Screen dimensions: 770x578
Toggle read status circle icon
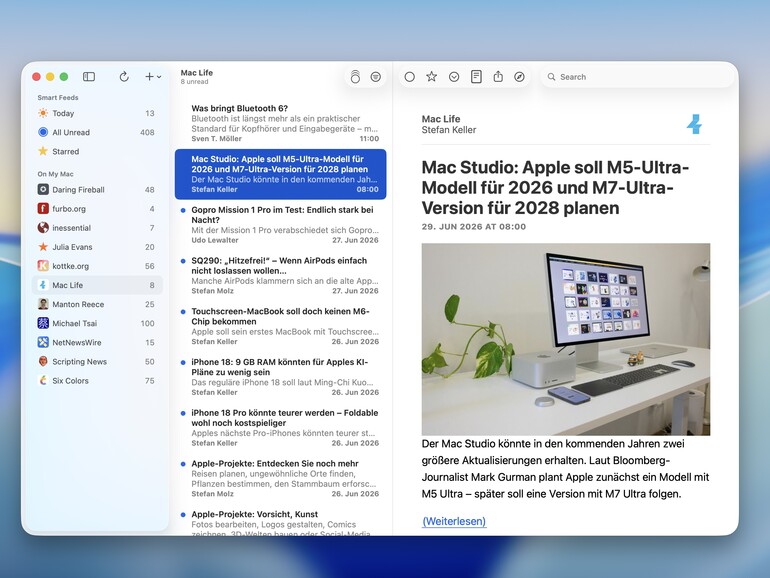(x=410, y=77)
